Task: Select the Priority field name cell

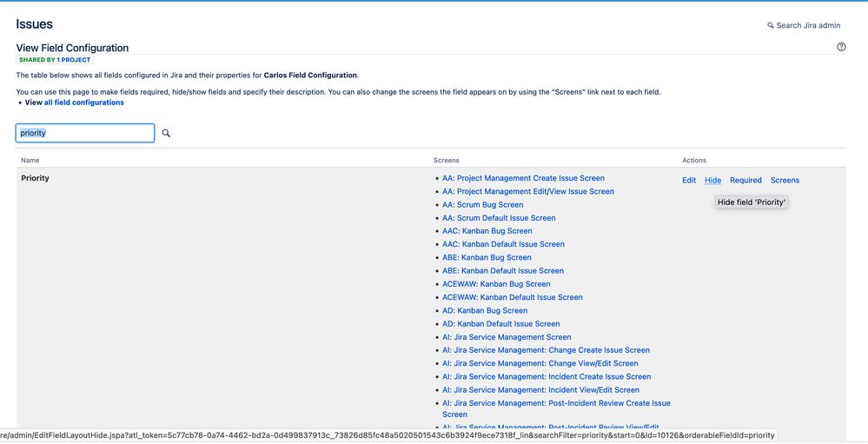Action: 36,178
